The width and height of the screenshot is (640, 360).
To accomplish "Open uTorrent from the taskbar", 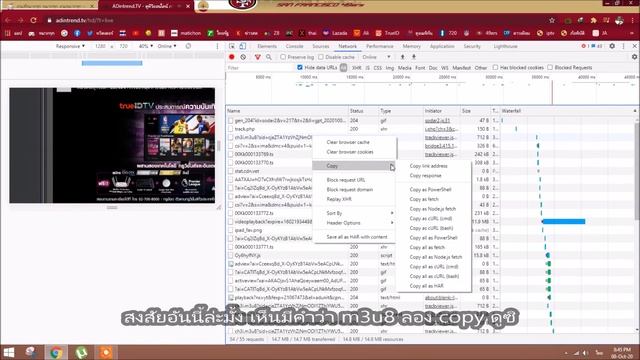I will point(81,352).
